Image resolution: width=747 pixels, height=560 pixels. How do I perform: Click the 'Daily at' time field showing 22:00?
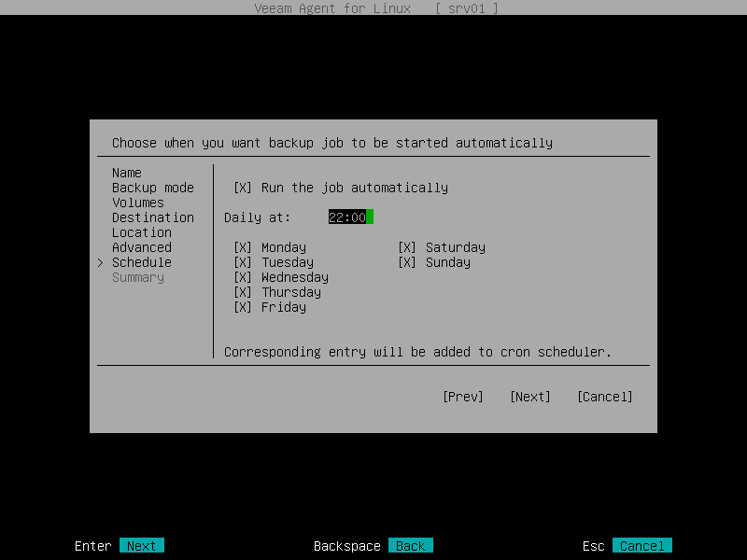pyautogui.click(x=351, y=217)
